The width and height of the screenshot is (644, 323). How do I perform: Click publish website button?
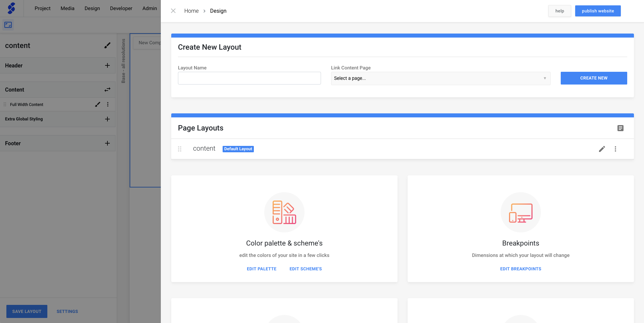tap(598, 11)
